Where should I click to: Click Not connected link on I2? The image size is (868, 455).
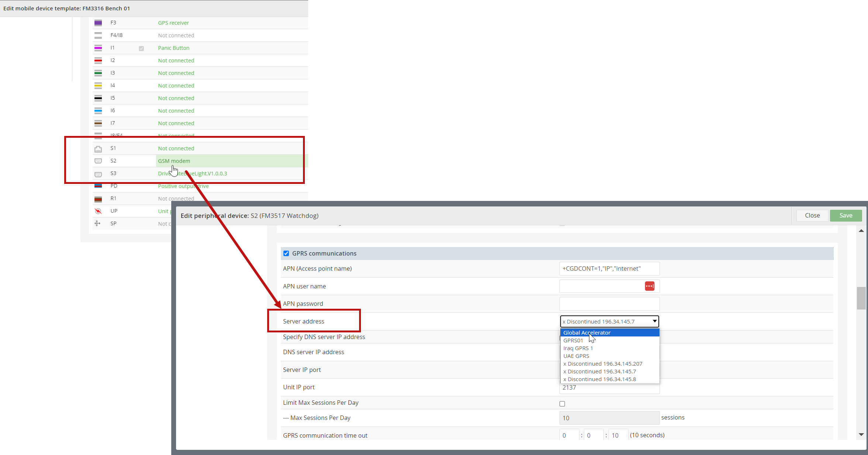tap(176, 61)
